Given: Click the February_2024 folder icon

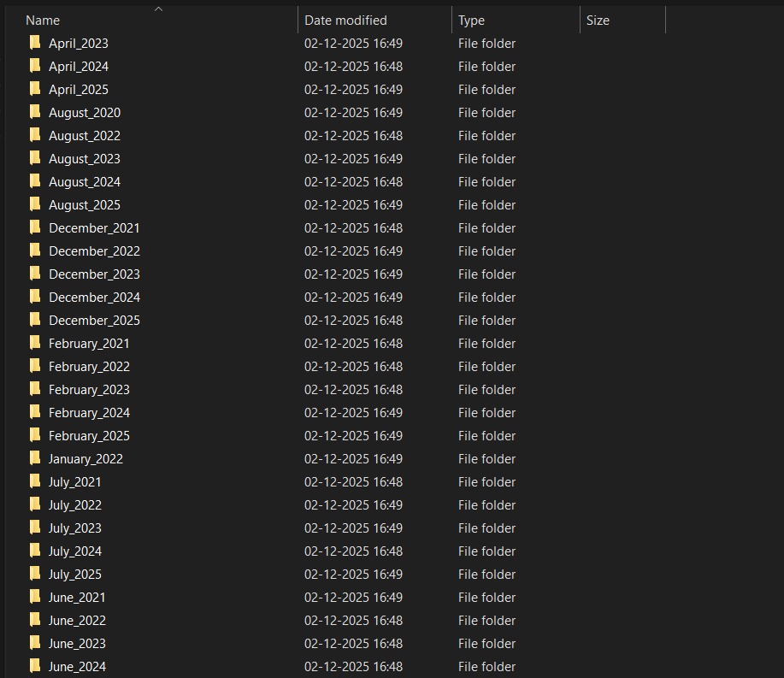Looking at the screenshot, I should coord(35,412).
